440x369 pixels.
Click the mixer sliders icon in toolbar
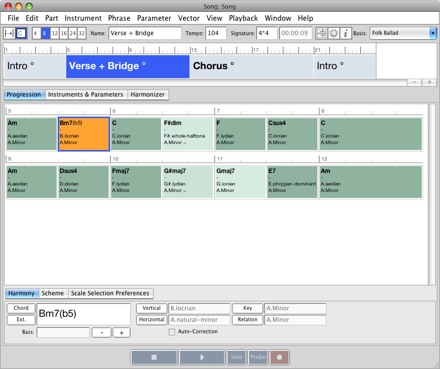pyautogui.click(x=321, y=33)
